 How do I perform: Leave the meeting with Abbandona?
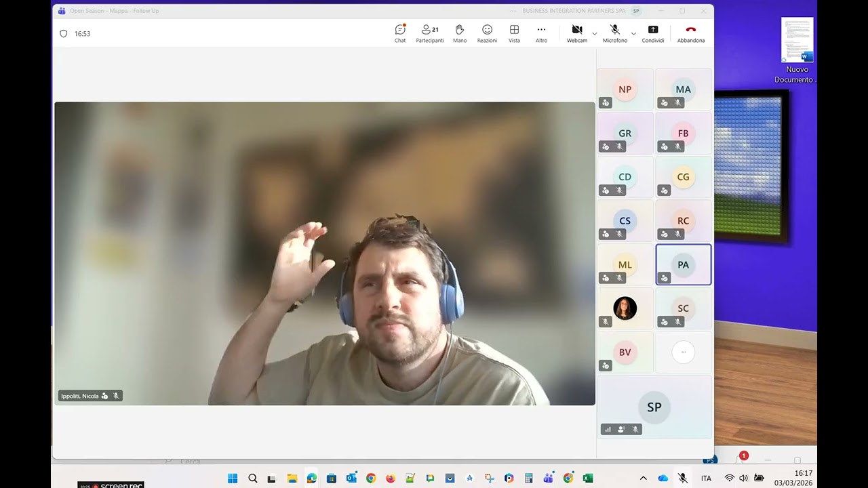pyautogui.click(x=691, y=33)
